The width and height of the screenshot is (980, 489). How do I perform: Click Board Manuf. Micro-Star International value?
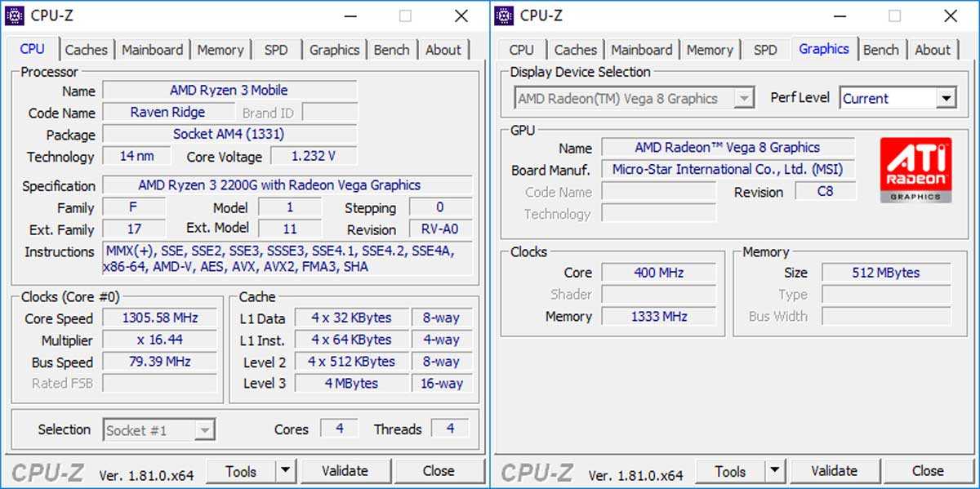(x=728, y=170)
